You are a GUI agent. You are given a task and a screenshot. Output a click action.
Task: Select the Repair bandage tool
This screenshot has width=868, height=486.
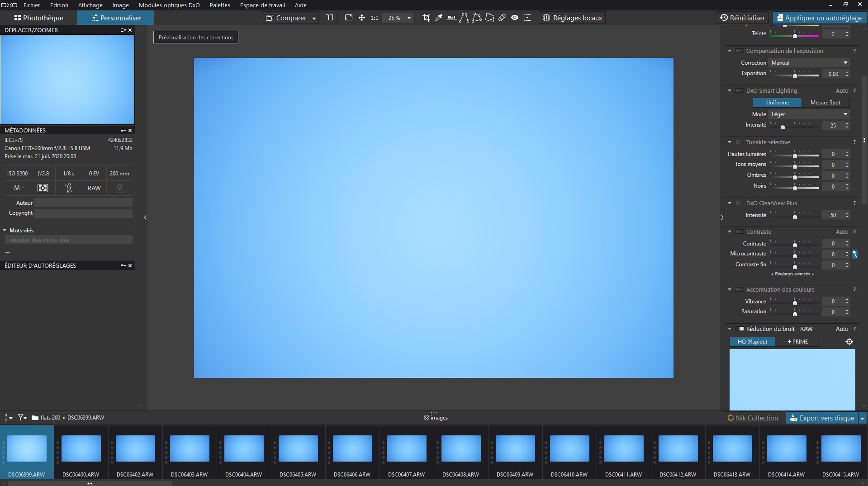tap(502, 18)
